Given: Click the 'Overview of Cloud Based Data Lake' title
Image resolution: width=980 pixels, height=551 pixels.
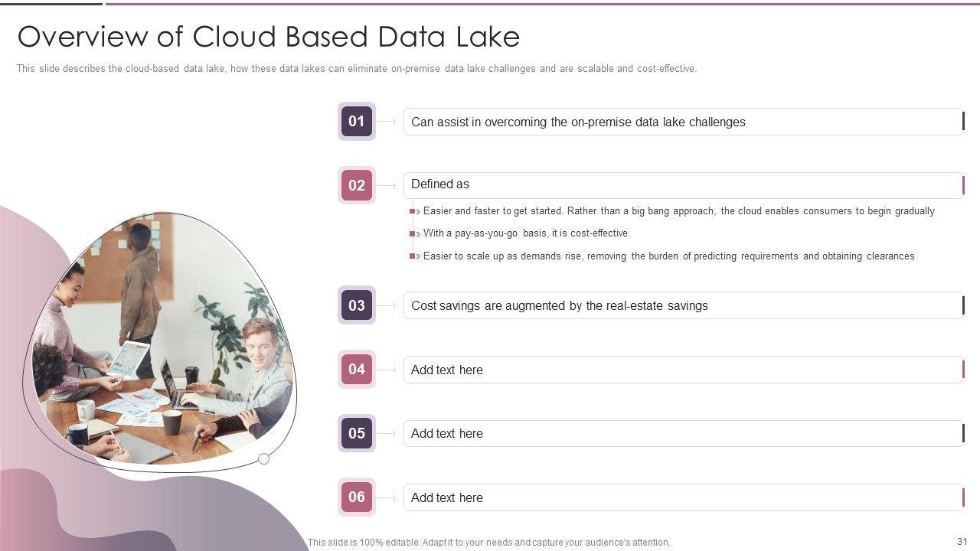Looking at the screenshot, I should click(x=269, y=37).
